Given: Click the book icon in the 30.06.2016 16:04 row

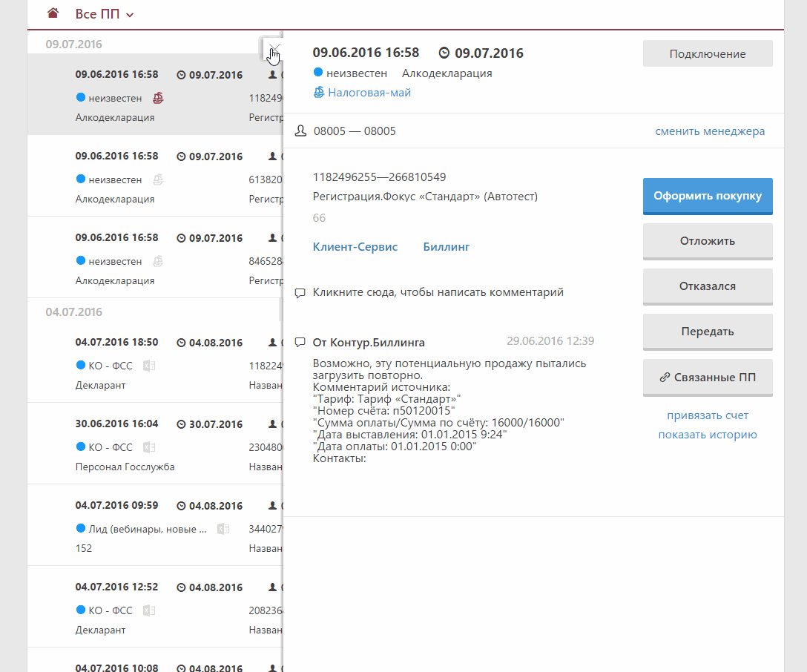Looking at the screenshot, I should (x=149, y=447).
